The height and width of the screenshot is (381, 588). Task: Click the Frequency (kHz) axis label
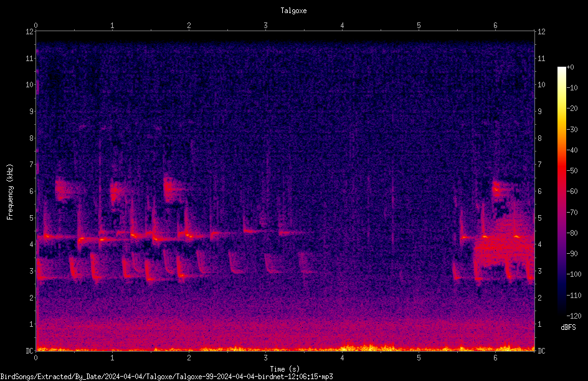click(10, 192)
